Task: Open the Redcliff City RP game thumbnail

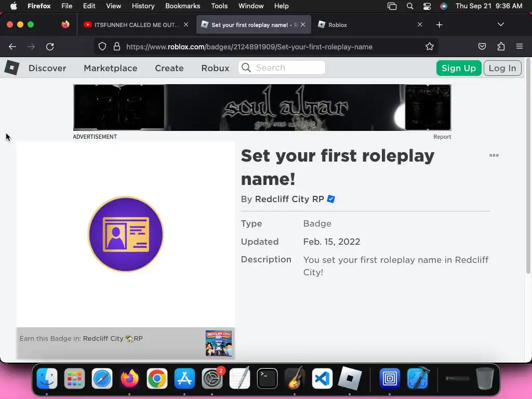Action: [x=219, y=343]
